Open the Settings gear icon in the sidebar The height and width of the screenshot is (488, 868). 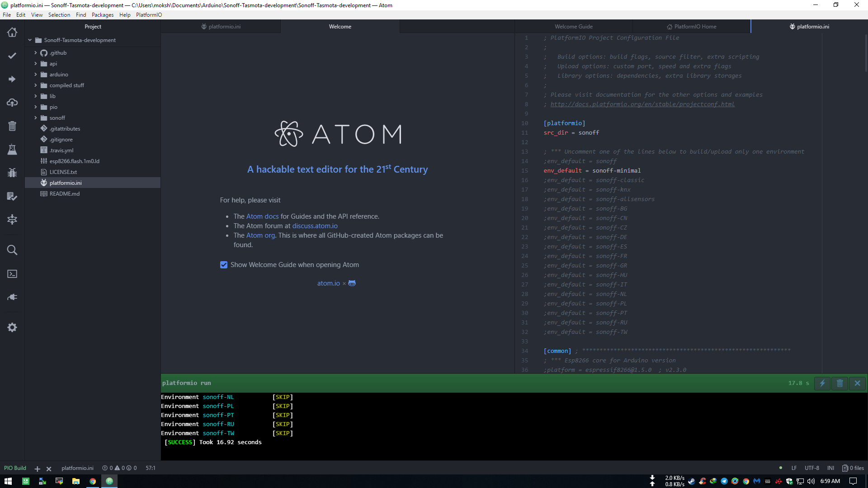click(12, 328)
